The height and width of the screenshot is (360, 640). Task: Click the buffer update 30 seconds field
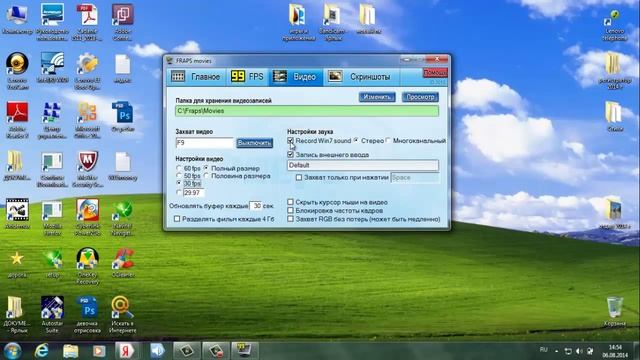256,206
